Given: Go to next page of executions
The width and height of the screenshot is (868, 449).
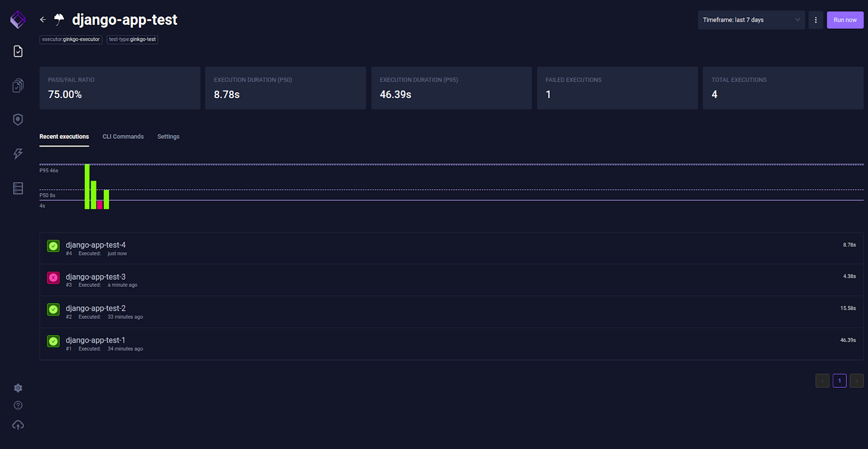Looking at the screenshot, I should tap(857, 381).
